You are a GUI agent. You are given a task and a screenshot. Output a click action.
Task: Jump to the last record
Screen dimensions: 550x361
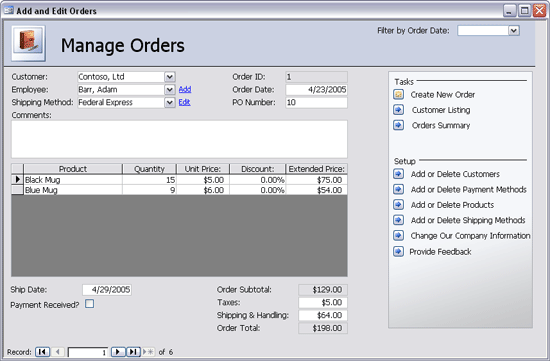pyautogui.click(x=133, y=352)
